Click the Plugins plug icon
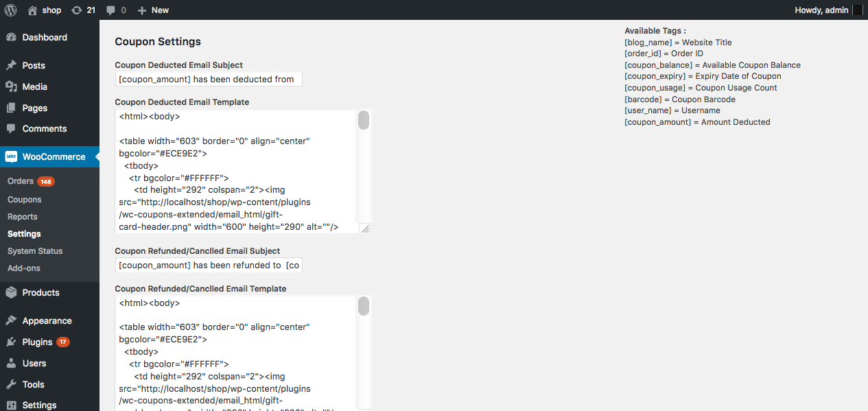Image resolution: width=868 pixels, height=411 pixels. [11, 342]
